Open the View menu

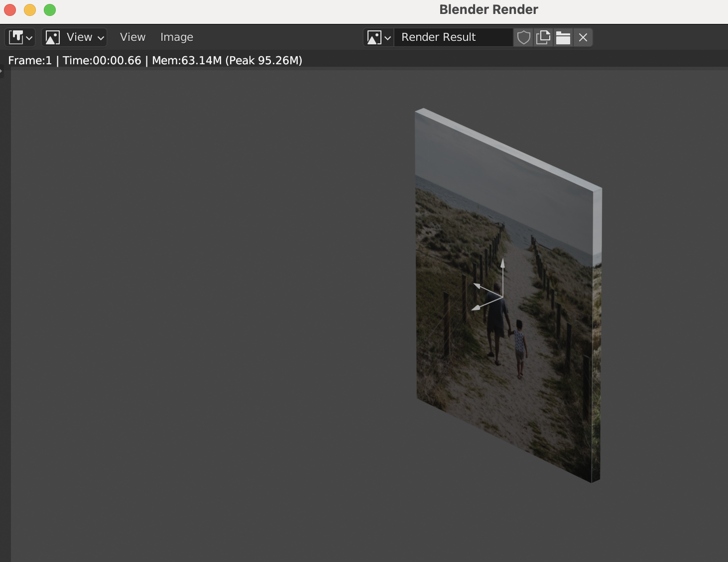tap(132, 37)
